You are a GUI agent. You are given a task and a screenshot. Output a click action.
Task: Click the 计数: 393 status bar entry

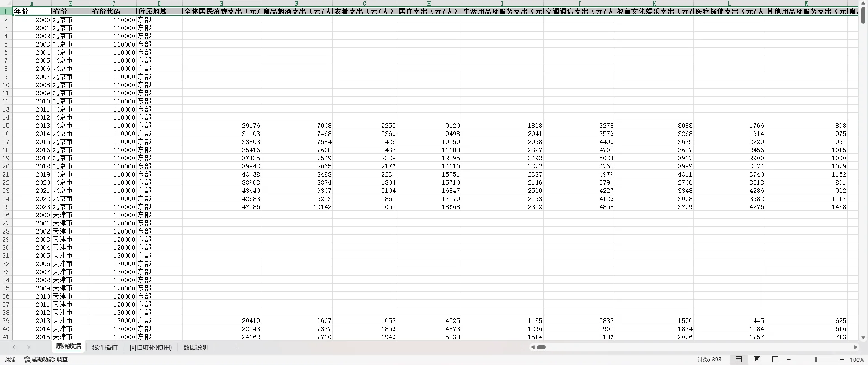pyautogui.click(x=709, y=360)
